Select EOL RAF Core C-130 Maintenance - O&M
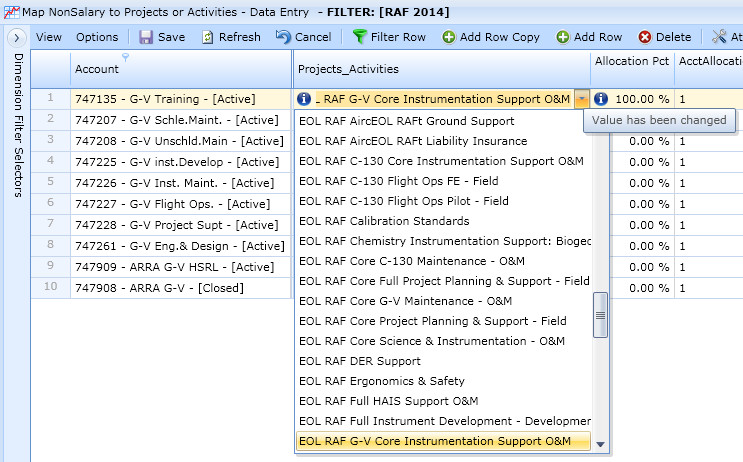Viewport: 743px width, 462px height. [x=444, y=261]
